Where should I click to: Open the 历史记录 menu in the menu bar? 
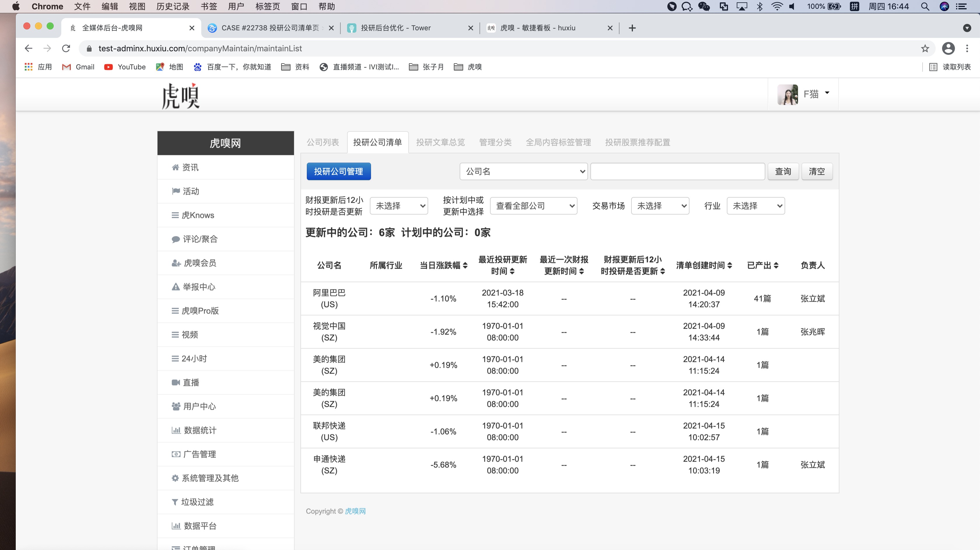pos(173,6)
